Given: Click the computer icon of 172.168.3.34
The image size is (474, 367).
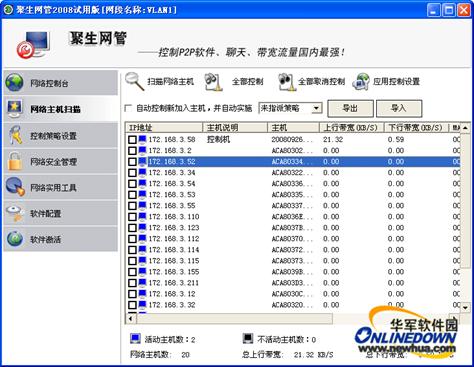Looking at the screenshot, I should tap(142, 172).
